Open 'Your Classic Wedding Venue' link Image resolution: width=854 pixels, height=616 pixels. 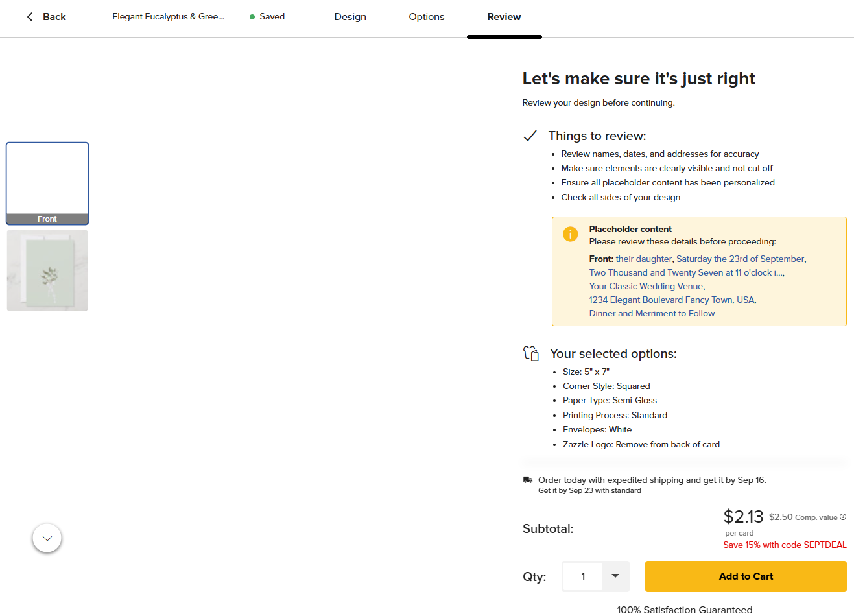pyautogui.click(x=646, y=286)
